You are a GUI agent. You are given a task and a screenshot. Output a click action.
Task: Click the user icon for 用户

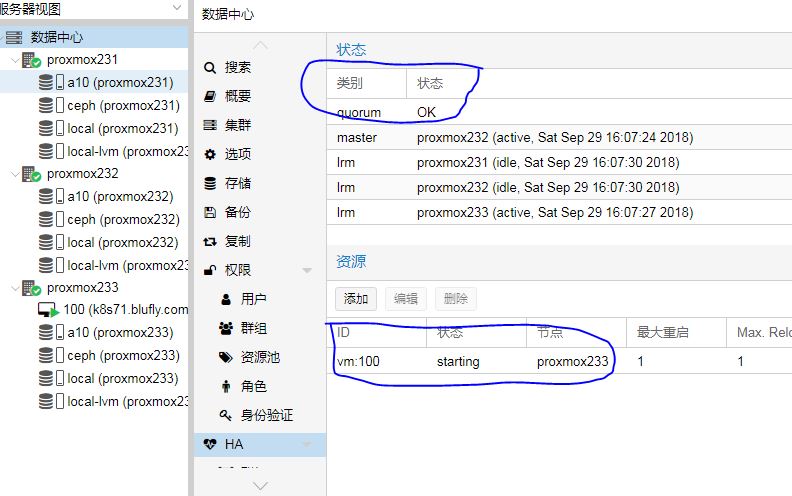226,300
